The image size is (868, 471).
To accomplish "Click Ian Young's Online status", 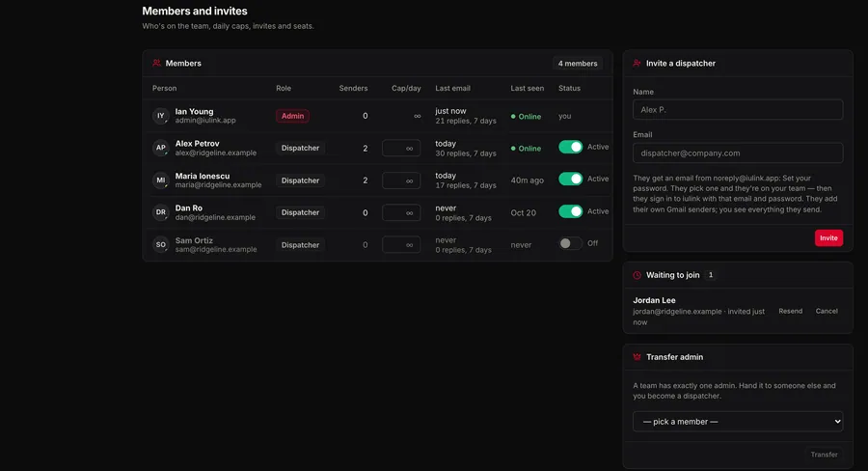I will (x=526, y=117).
